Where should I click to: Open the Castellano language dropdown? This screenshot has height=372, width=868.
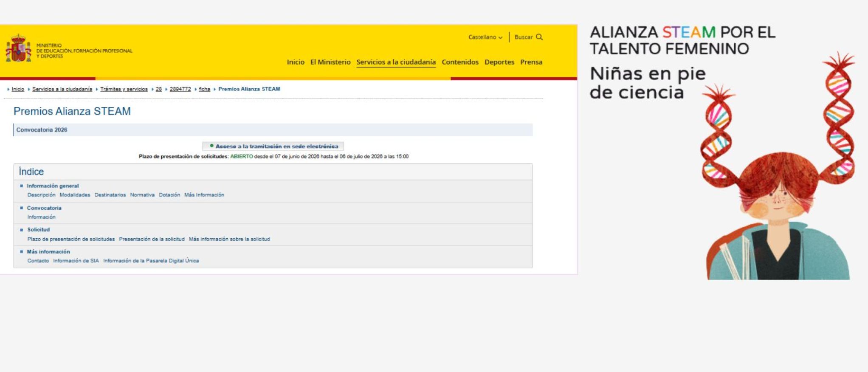pyautogui.click(x=485, y=37)
